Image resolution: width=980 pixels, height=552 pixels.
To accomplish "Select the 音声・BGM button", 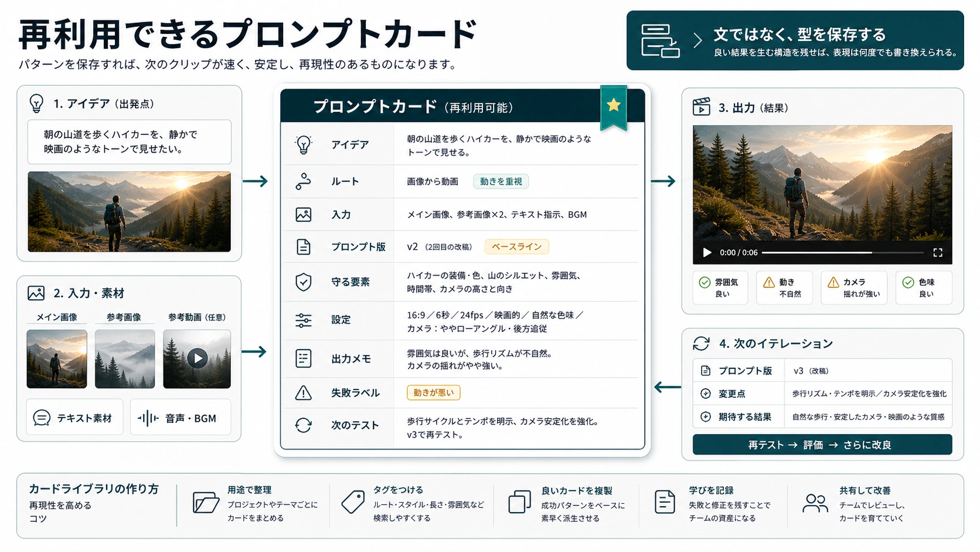I will pyautogui.click(x=181, y=418).
